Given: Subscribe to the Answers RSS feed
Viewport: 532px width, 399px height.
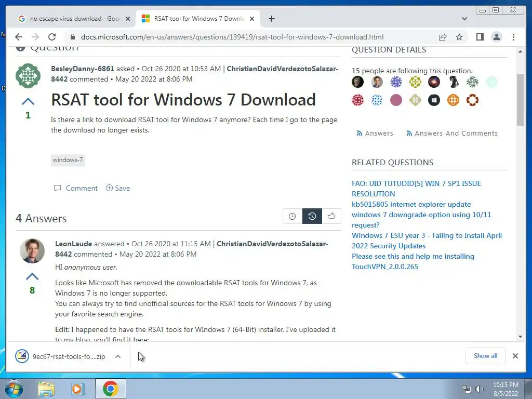Looking at the screenshot, I should (x=375, y=134).
